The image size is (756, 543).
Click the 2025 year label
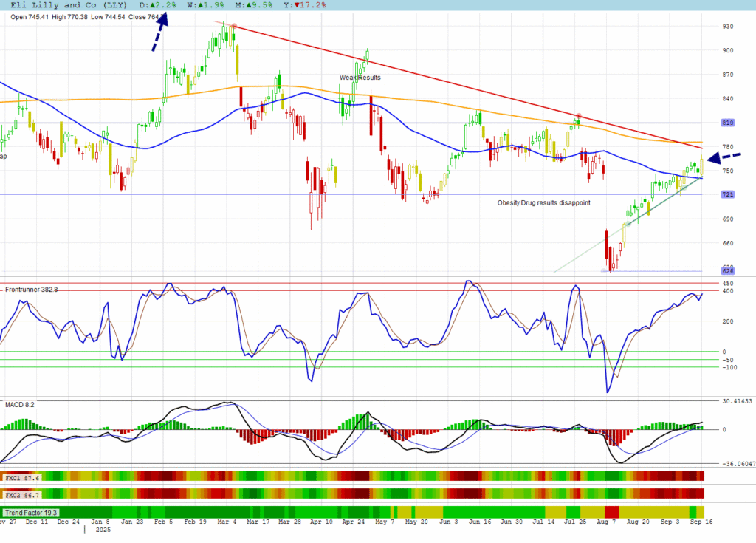[103, 530]
